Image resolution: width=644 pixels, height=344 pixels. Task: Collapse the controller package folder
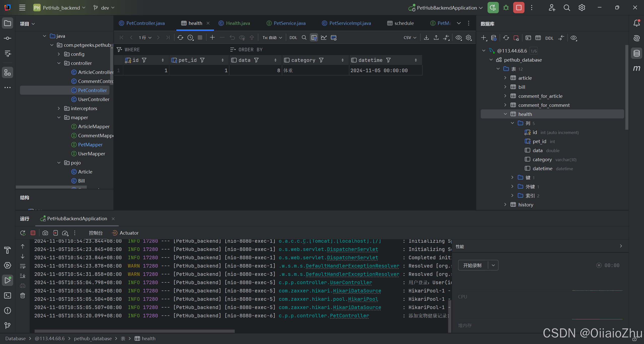(x=59, y=63)
